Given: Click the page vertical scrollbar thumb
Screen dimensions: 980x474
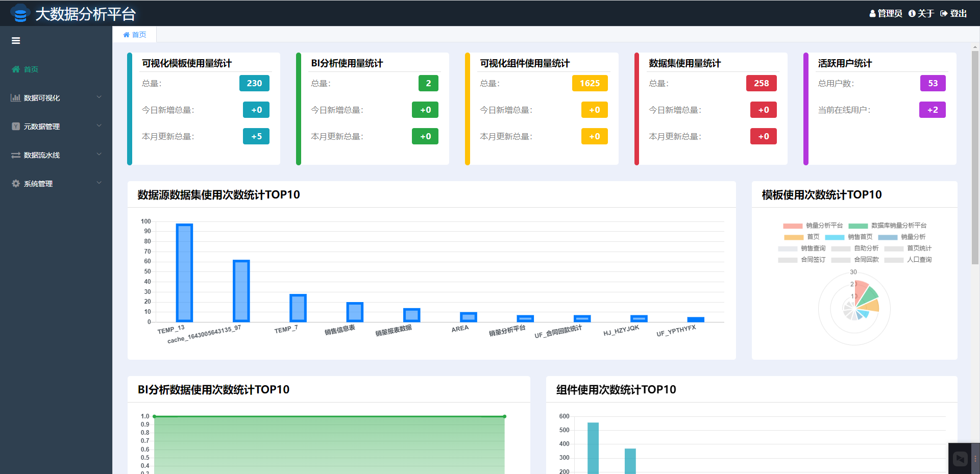Looking at the screenshot, I should coord(975,157).
